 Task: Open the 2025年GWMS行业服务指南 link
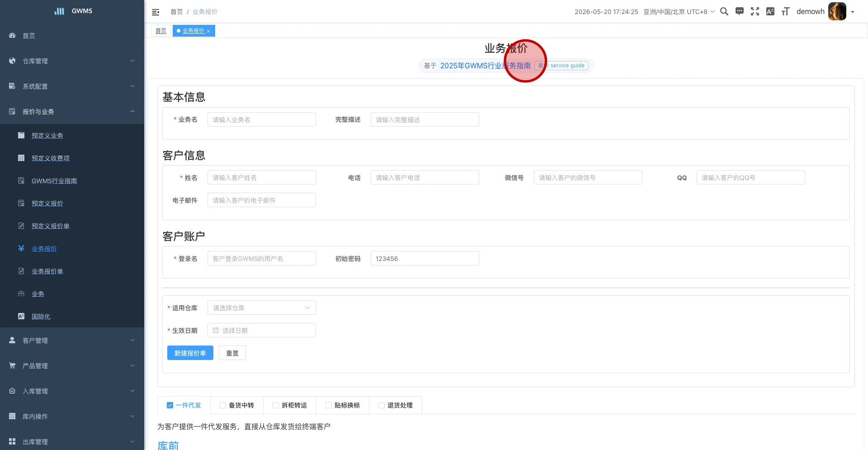pos(485,66)
